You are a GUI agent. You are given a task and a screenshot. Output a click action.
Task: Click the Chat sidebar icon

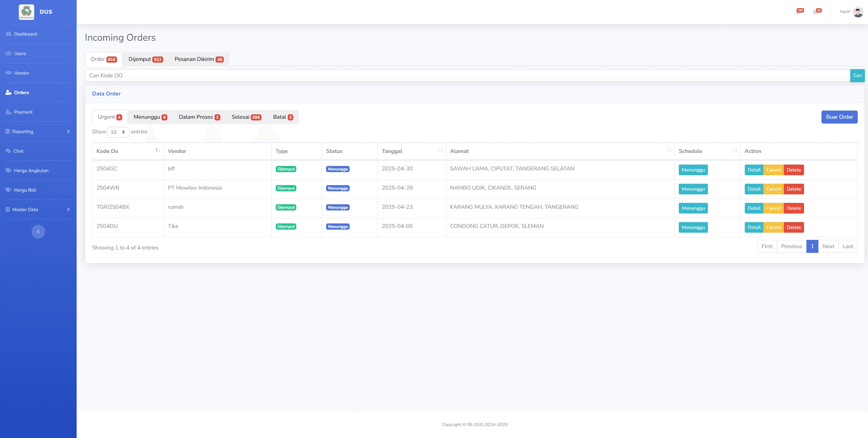(x=8, y=151)
